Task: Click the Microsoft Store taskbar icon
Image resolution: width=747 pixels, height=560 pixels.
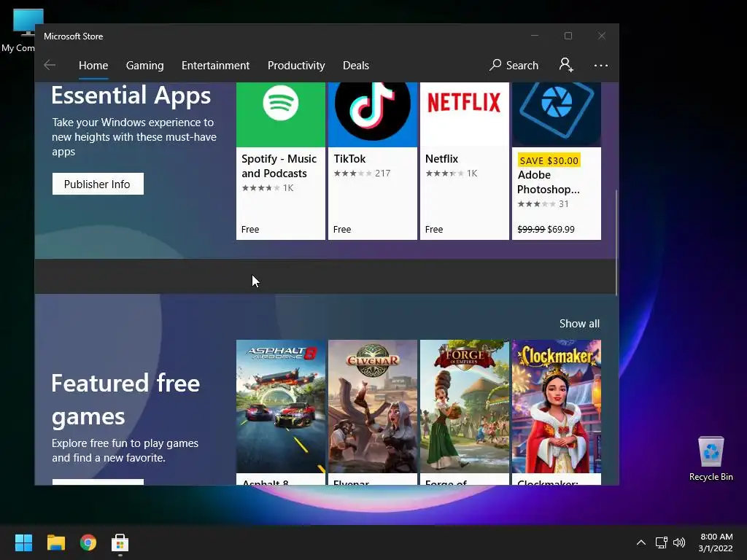Action: 120,542
